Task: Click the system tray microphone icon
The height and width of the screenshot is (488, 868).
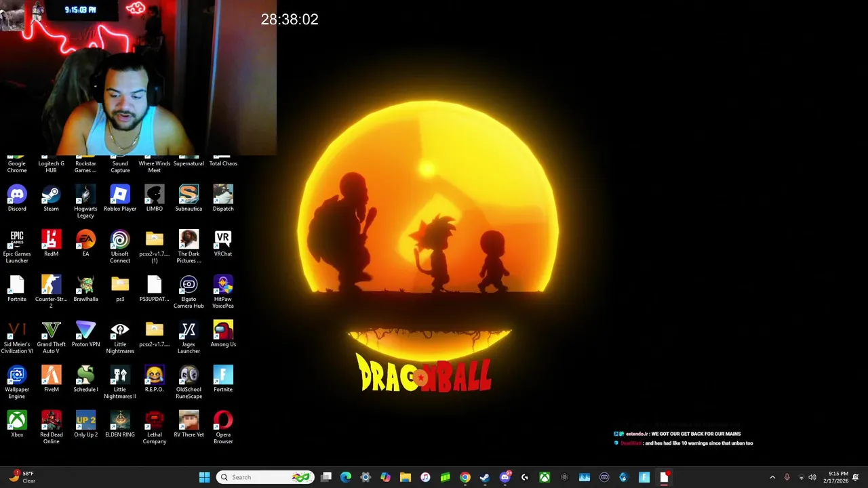Action: (787, 477)
